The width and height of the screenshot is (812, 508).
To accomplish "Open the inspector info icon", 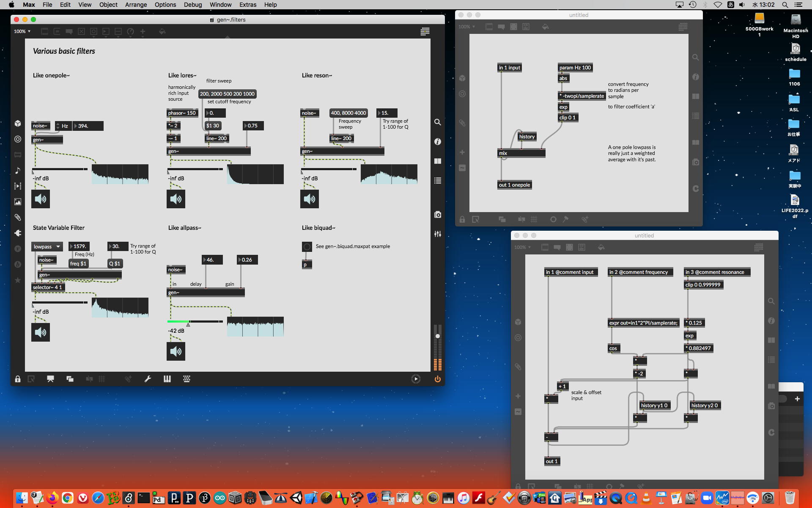I will click(x=438, y=141).
